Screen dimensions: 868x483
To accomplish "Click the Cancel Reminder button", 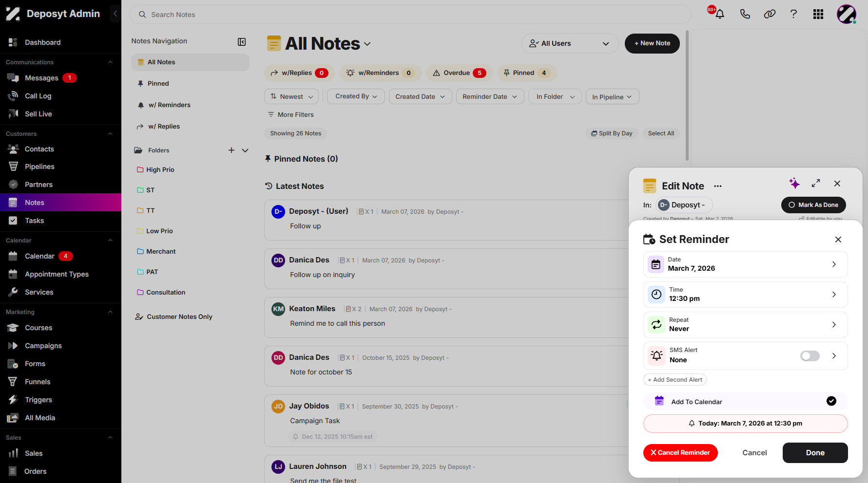I will point(680,453).
